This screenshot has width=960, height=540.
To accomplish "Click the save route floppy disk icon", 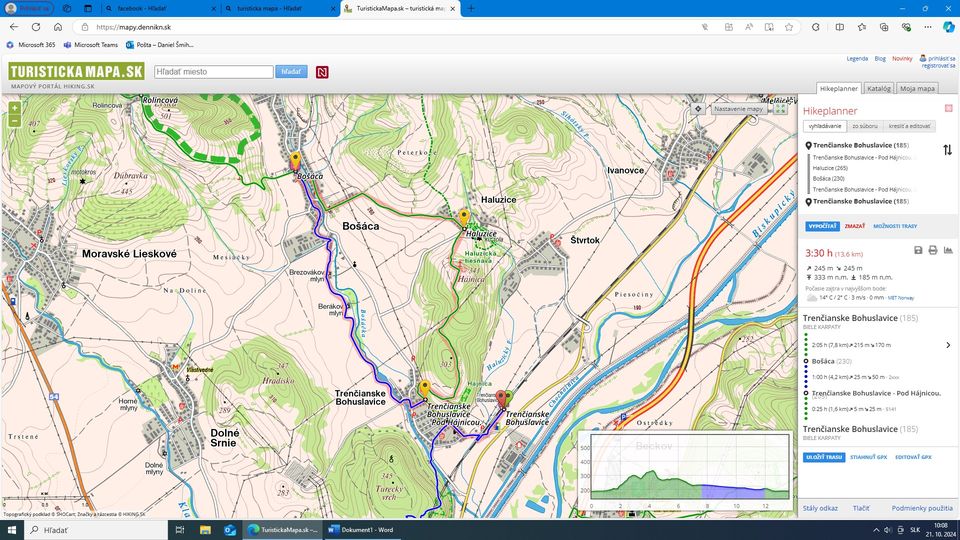I will [918, 250].
